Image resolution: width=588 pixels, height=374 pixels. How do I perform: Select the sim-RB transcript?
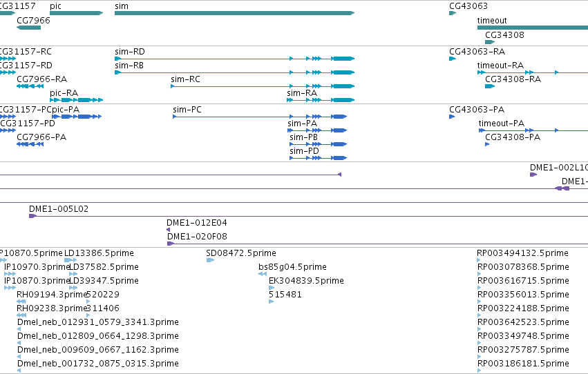(x=234, y=72)
